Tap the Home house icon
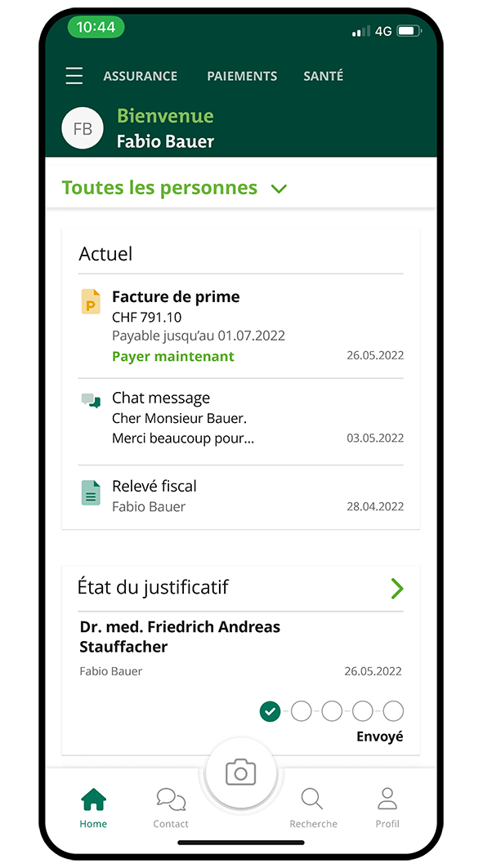 pos(93,799)
